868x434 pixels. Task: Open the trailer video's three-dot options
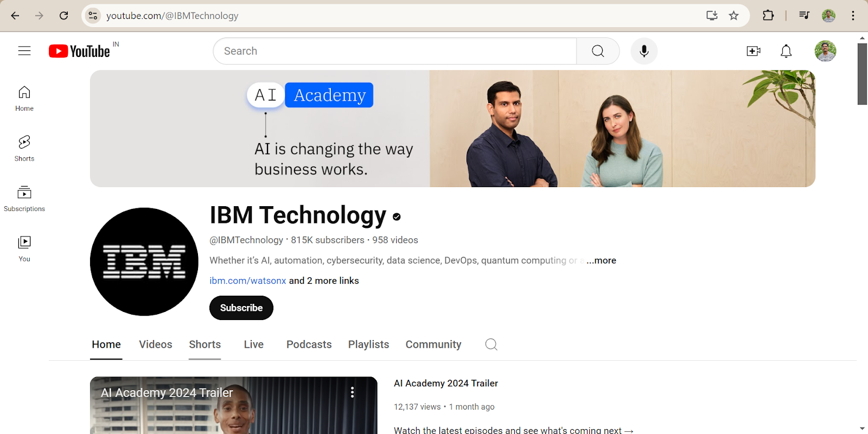[x=353, y=392]
